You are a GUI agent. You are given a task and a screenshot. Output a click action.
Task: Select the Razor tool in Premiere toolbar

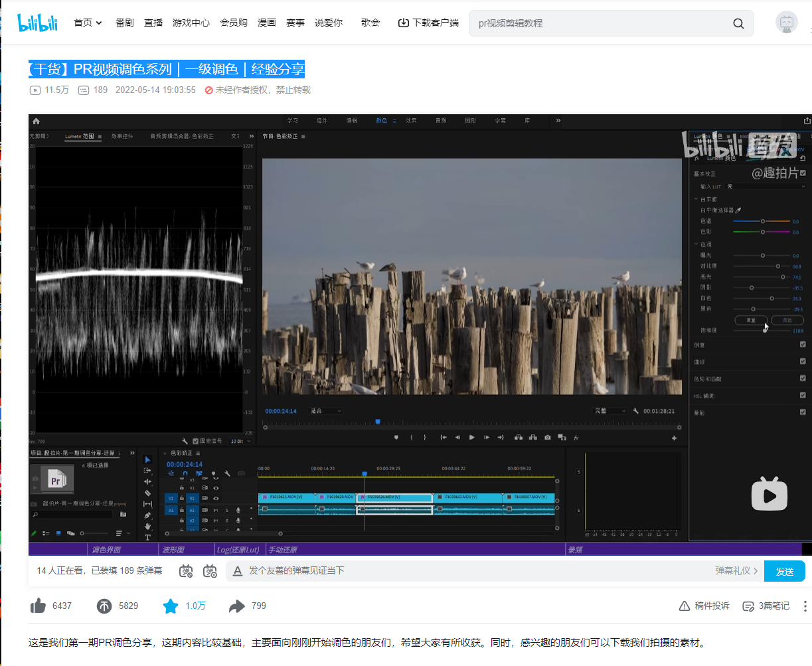[147, 493]
